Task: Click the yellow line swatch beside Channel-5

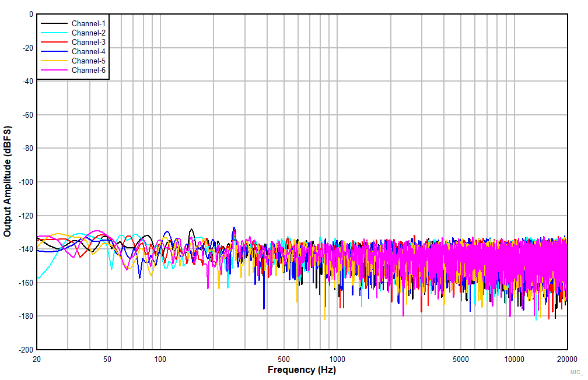Action: tap(54, 61)
